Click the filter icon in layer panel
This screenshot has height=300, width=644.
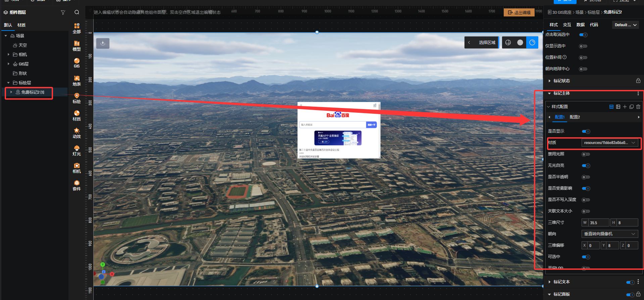point(63,12)
